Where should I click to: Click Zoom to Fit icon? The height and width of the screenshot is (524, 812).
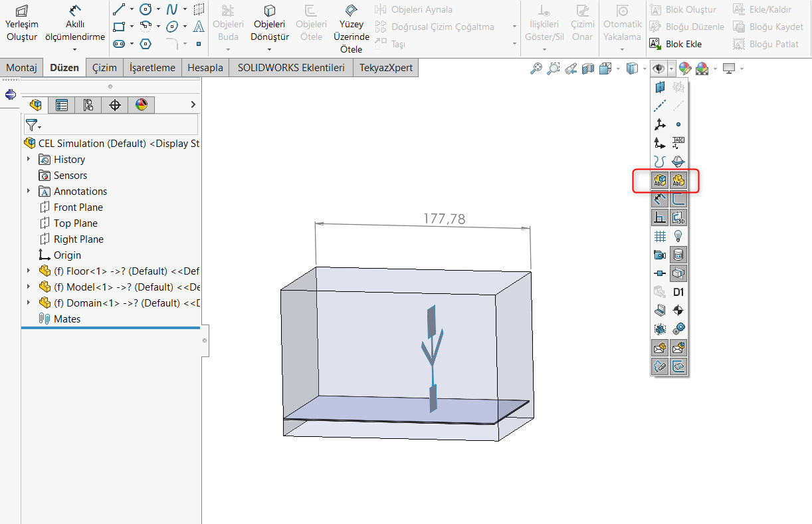click(536, 68)
